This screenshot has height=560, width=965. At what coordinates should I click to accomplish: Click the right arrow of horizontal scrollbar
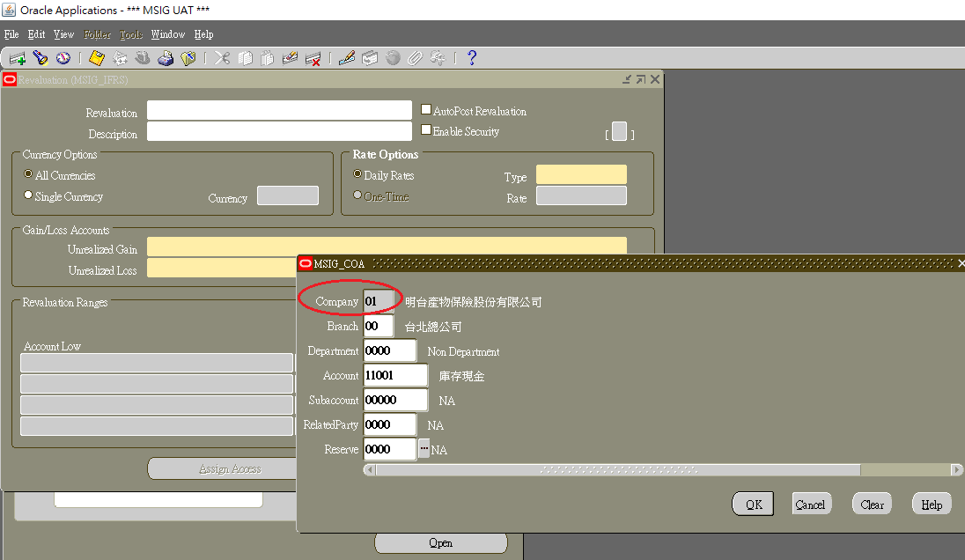(956, 469)
